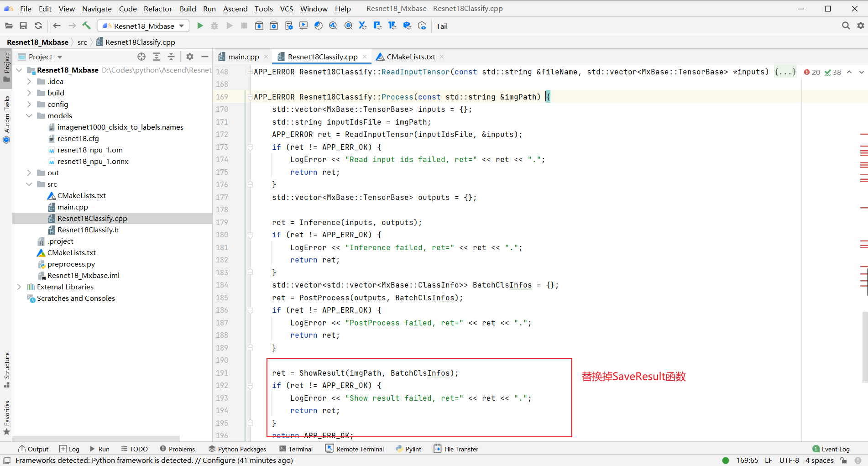Select resnet18_npu_1.onnx in project tree
The image size is (868, 466).
[x=93, y=161]
